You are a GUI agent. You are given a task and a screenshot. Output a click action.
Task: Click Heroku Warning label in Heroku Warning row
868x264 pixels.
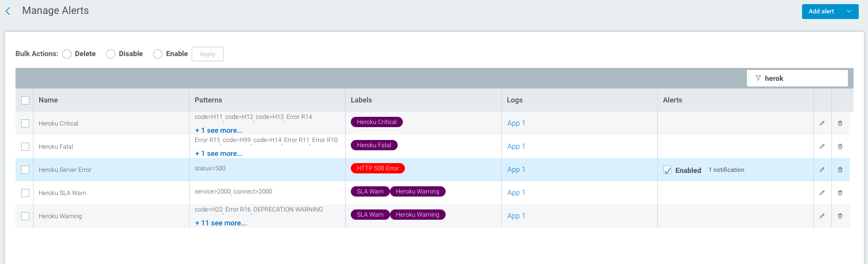coord(417,215)
